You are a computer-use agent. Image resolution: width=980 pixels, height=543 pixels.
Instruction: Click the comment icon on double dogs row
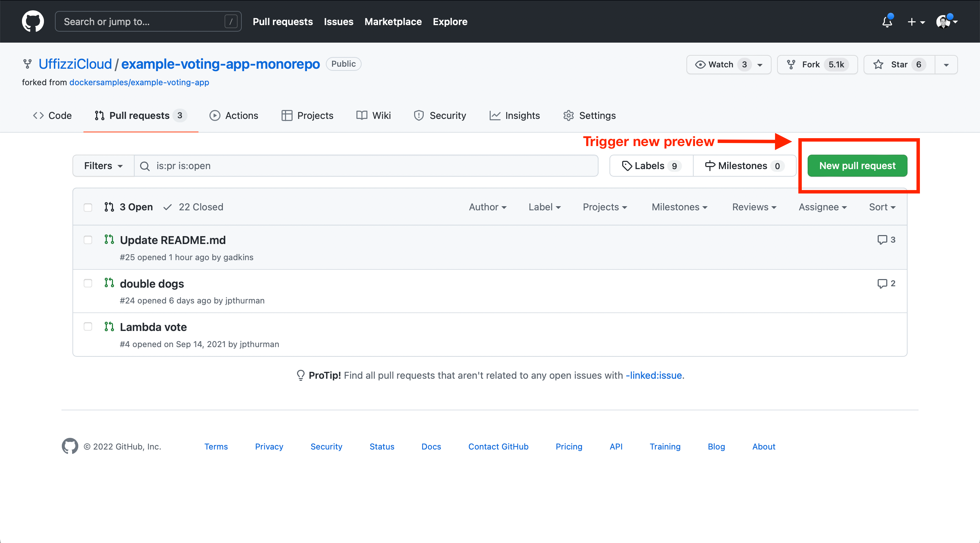(x=882, y=283)
